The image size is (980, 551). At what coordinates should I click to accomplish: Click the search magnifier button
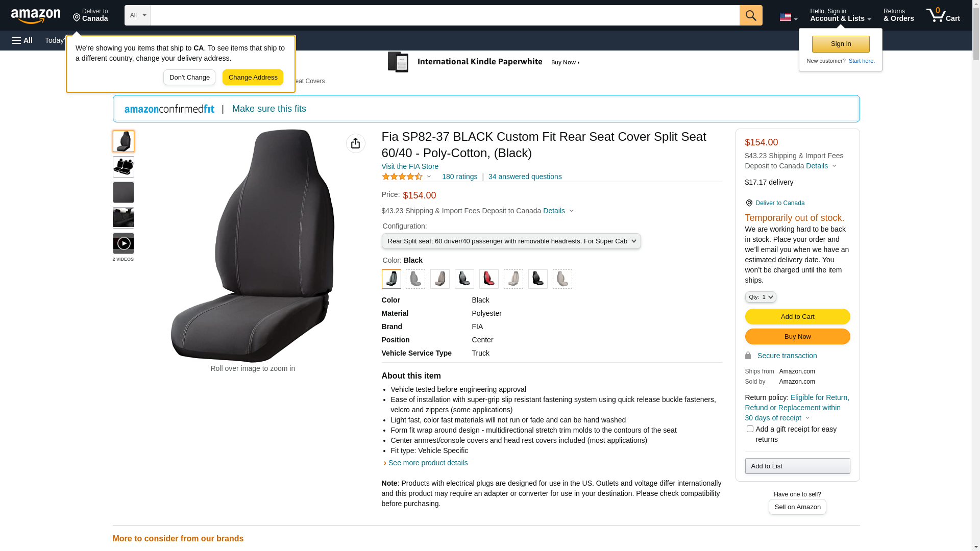click(750, 15)
